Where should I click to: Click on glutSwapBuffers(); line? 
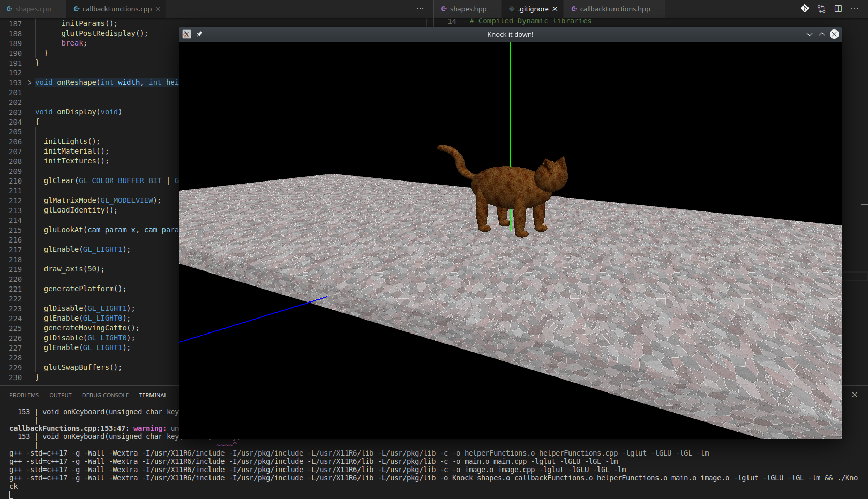tap(83, 367)
